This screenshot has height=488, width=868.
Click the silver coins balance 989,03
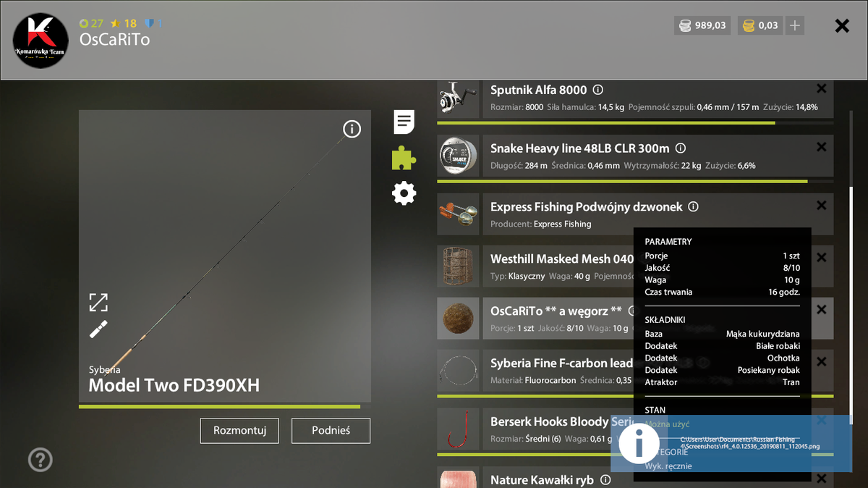coord(702,25)
